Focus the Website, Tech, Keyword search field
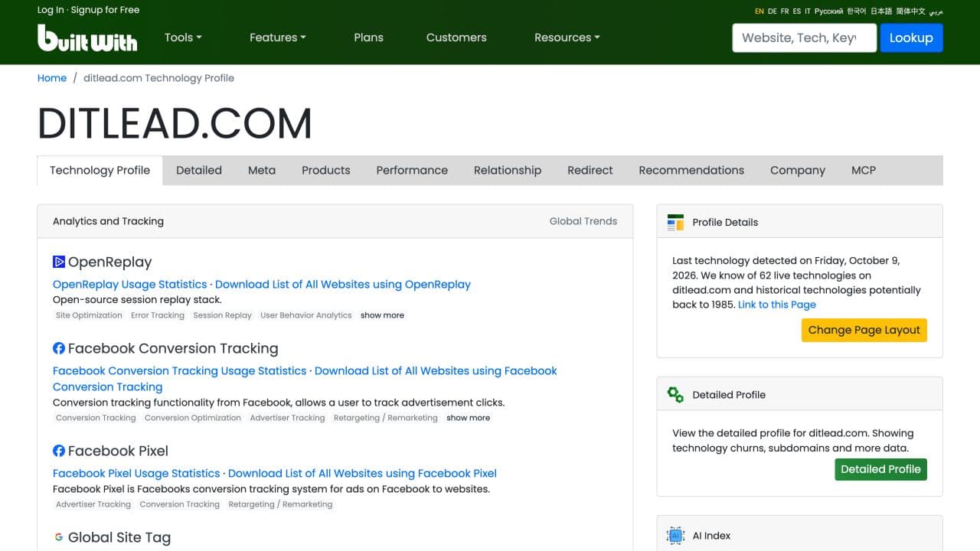The width and height of the screenshot is (980, 551). coord(804,37)
